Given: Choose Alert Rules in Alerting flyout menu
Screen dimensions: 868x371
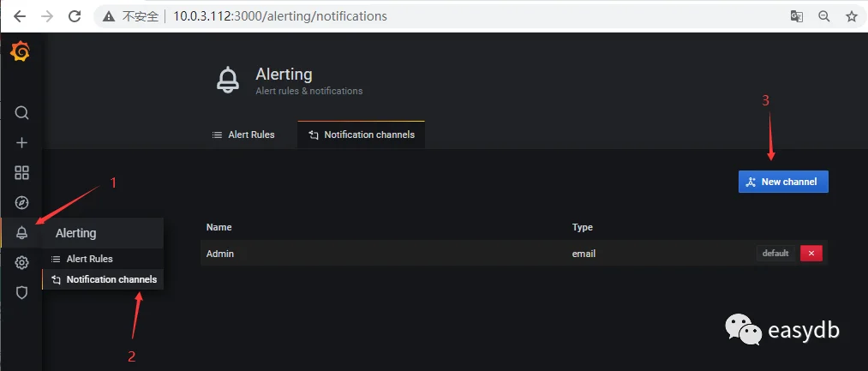Looking at the screenshot, I should [103, 259].
